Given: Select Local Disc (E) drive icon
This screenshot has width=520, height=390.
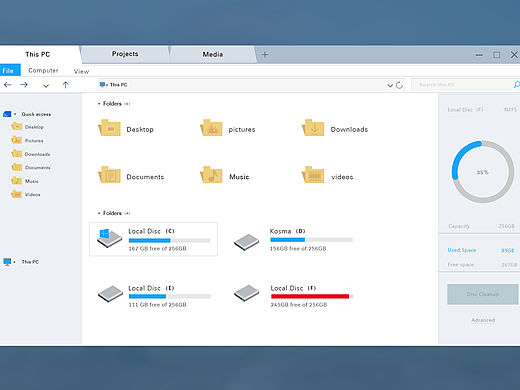Looking at the screenshot, I should (x=110, y=294).
